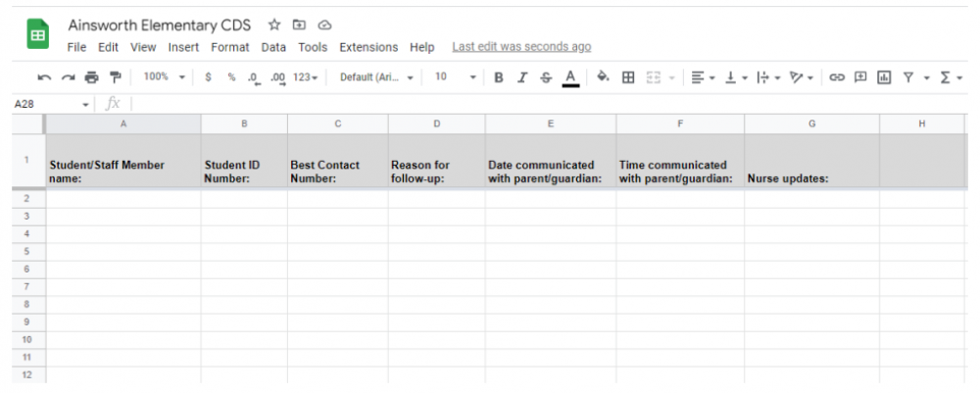Screen dimensions: 980x393
Task: Click the borders grid icon
Action: (x=628, y=77)
